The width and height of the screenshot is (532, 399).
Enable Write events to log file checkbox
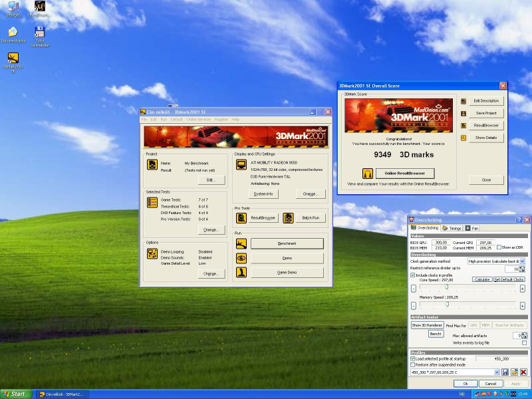[x=524, y=343]
